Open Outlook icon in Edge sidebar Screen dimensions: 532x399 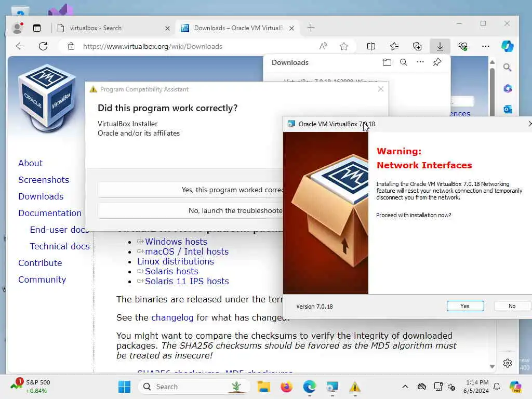pyautogui.click(x=508, y=109)
